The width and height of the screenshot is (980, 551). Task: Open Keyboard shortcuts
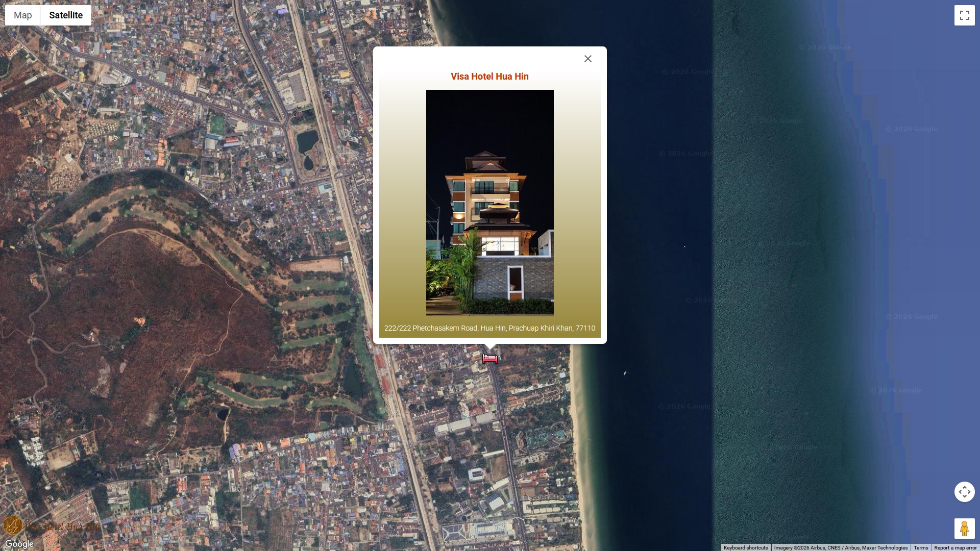(x=745, y=547)
